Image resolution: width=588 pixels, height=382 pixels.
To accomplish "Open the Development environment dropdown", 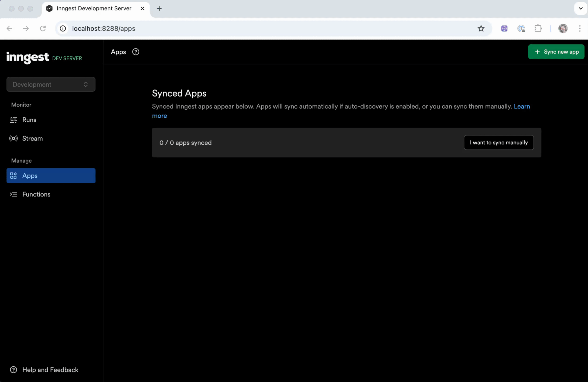I will click(x=51, y=84).
